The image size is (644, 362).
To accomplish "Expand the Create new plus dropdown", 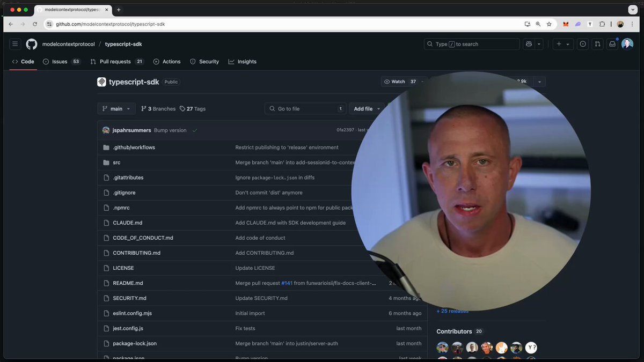I will point(562,44).
